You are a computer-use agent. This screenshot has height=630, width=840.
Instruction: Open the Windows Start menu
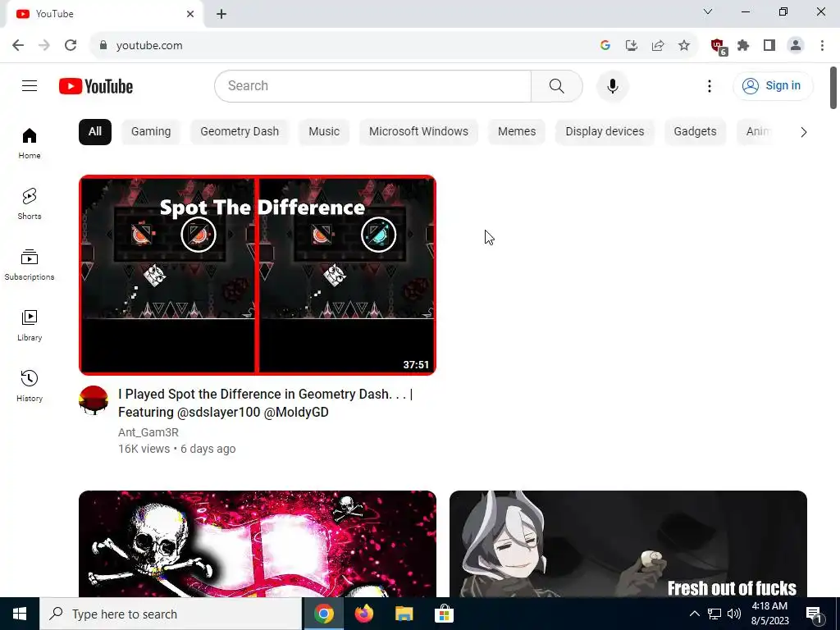click(x=20, y=614)
